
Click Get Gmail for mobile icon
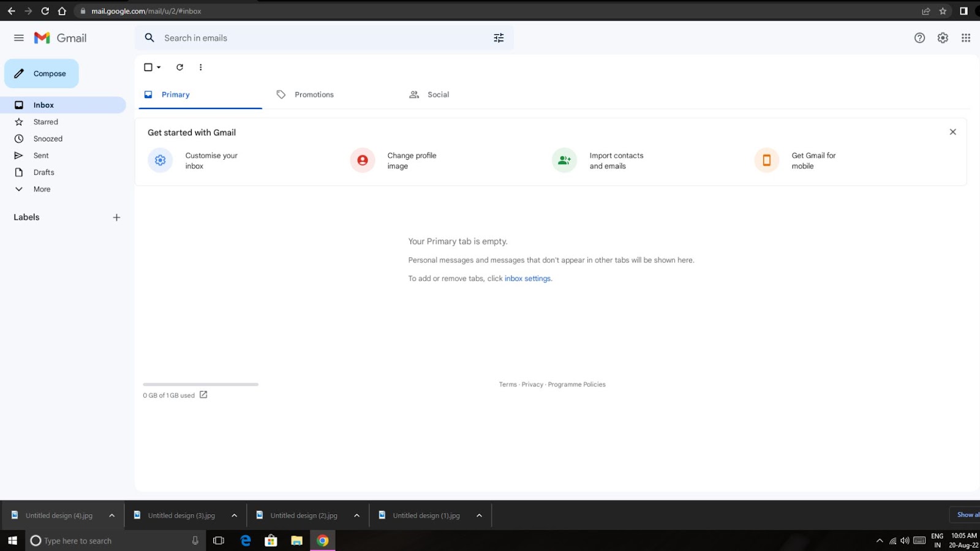pos(766,160)
